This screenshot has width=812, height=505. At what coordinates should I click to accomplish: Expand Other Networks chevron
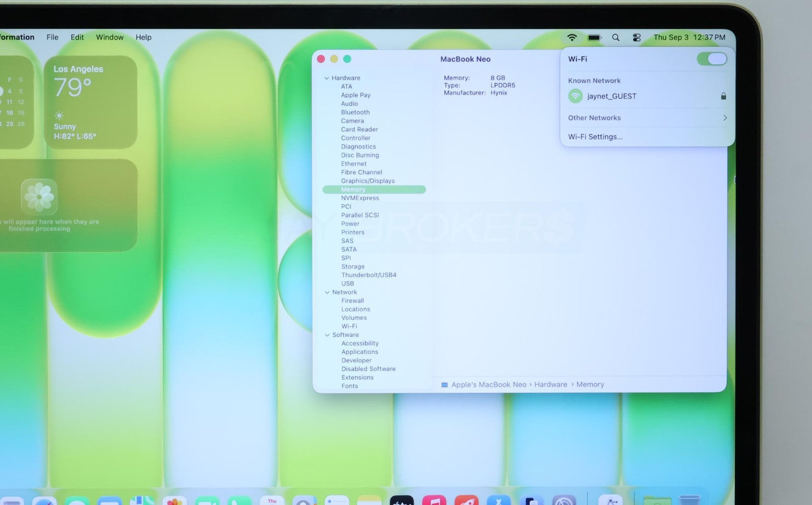tap(725, 118)
